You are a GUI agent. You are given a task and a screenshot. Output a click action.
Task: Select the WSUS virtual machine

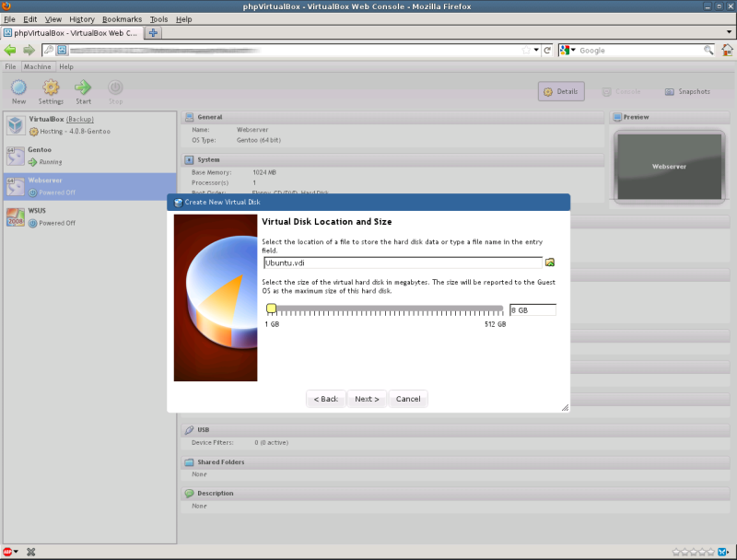(89, 217)
